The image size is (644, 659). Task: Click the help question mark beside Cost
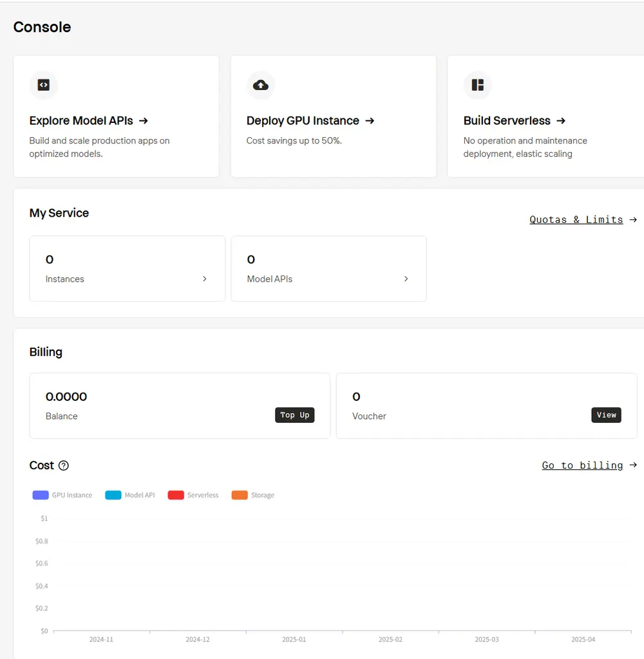[63, 466]
